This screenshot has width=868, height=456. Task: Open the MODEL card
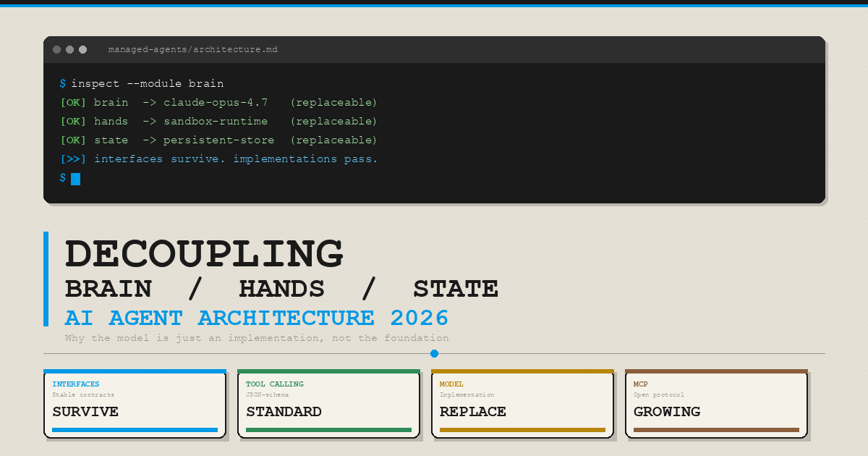[x=522, y=404]
